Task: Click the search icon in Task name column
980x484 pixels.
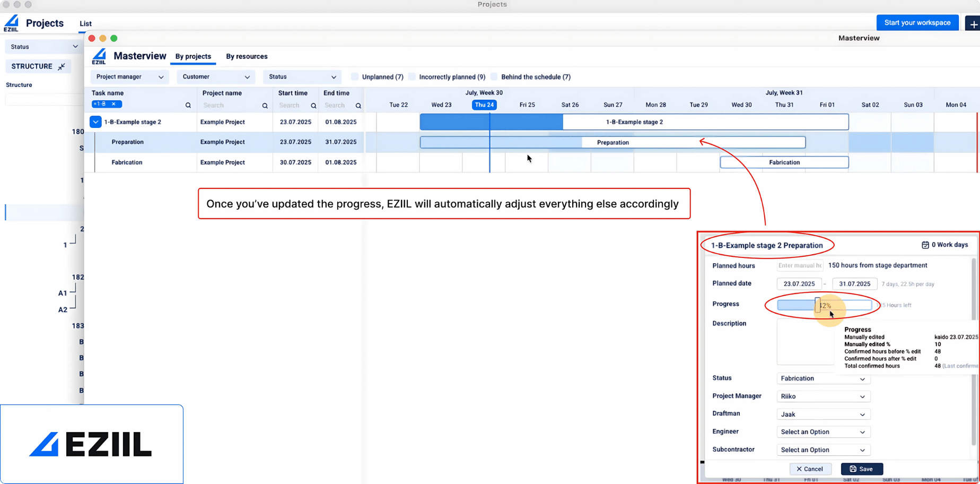Action: coord(188,106)
